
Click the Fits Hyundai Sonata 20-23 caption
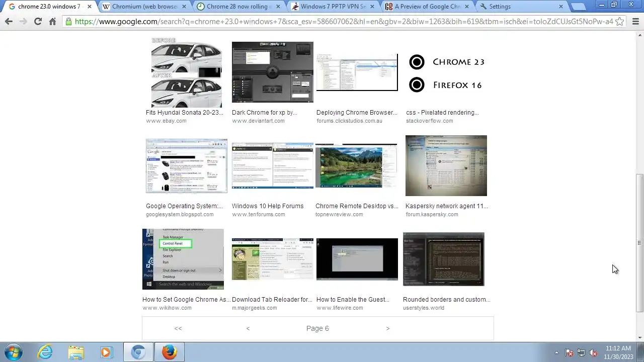click(185, 113)
